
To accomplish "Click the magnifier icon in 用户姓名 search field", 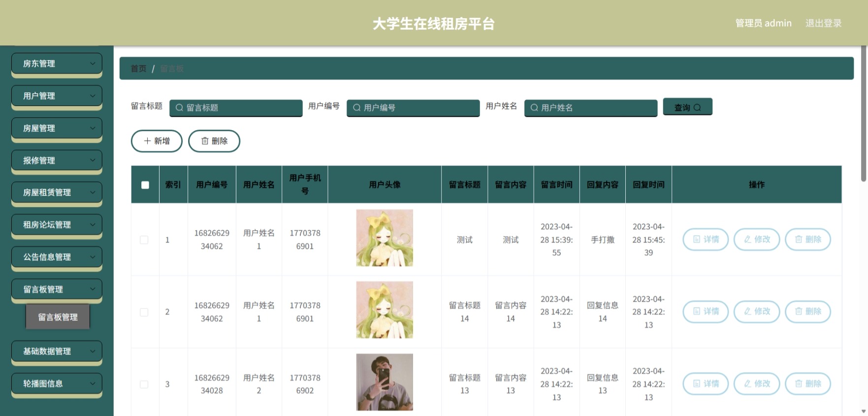I will (534, 107).
